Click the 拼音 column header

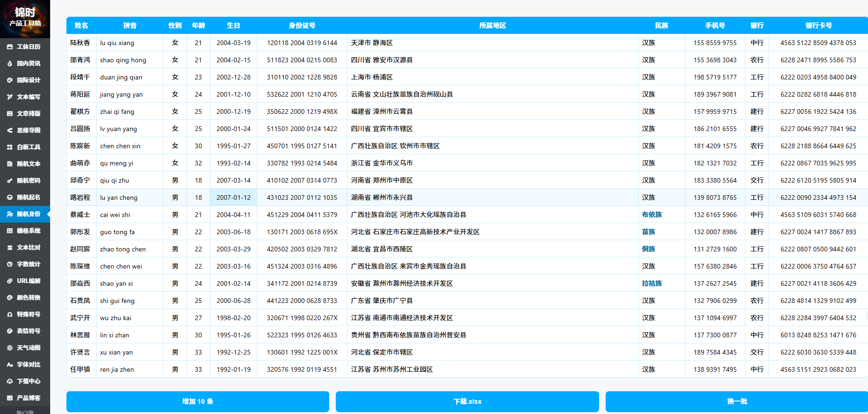pos(130,26)
